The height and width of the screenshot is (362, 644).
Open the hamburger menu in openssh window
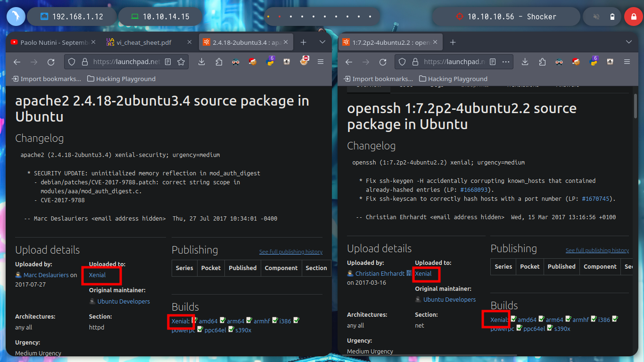tap(627, 62)
